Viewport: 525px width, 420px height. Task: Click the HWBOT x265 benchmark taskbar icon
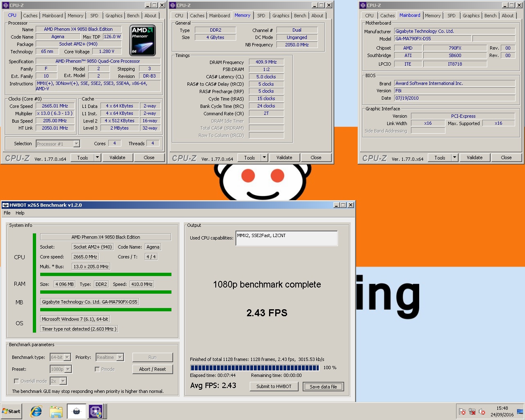coord(76,411)
